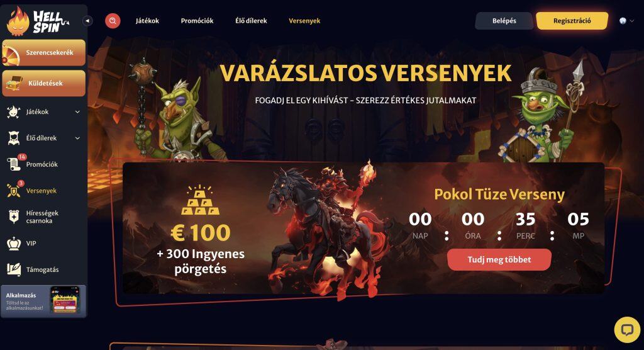Open the language globe dropdown

[x=627, y=21]
